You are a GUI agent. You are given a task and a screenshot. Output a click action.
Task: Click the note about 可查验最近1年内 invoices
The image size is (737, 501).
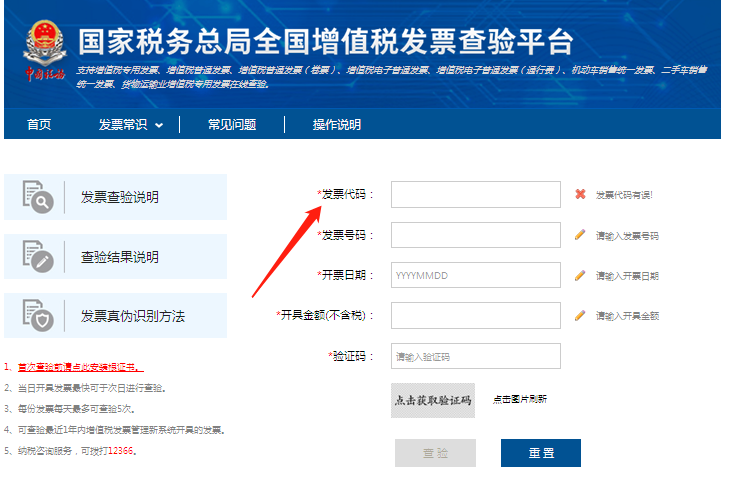point(115,430)
